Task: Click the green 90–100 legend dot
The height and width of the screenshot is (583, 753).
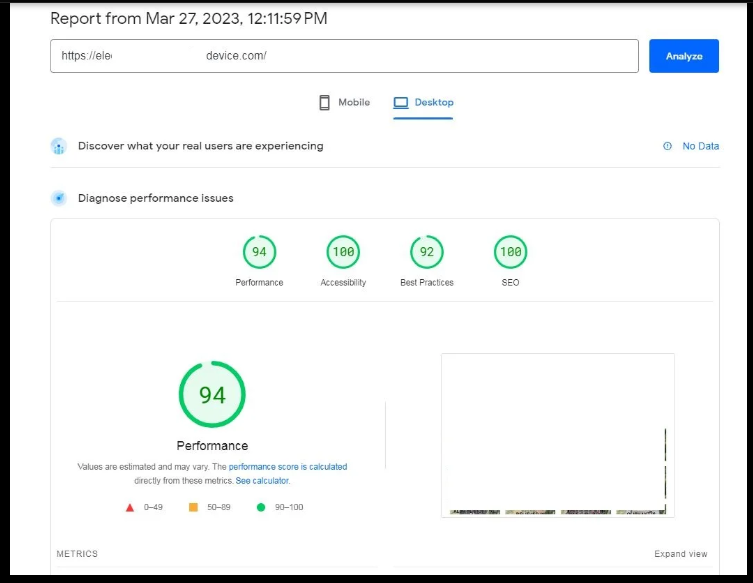Action: (261, 507)
